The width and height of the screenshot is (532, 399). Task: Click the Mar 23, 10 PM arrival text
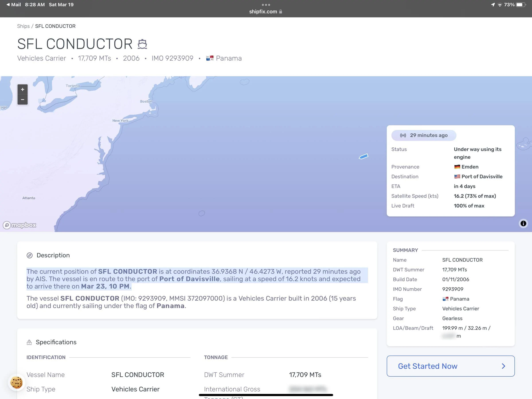105,286
